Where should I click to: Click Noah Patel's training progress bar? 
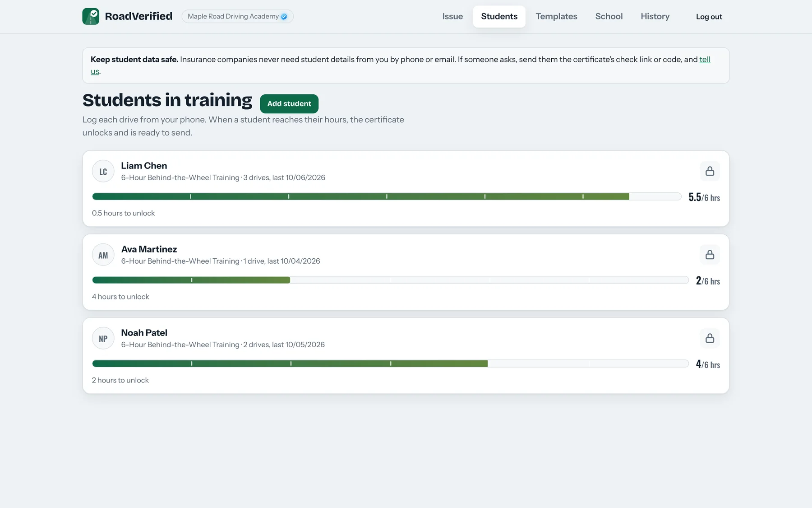click(390, 364)
